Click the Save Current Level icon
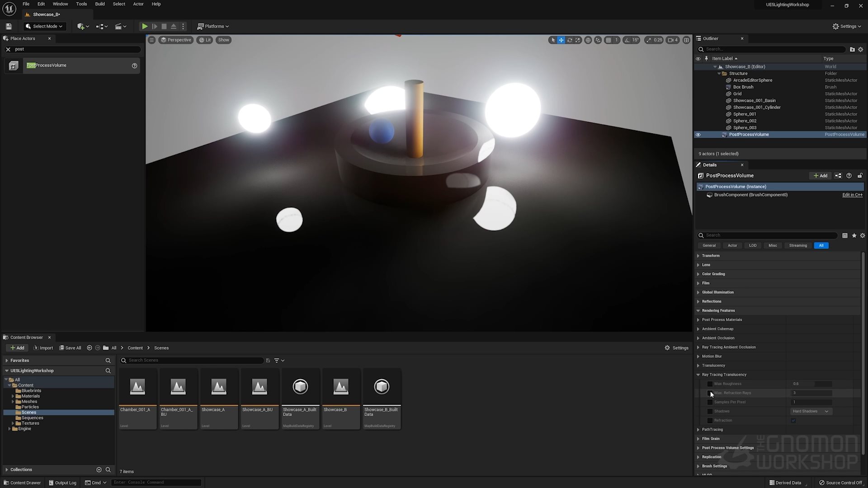 (8, 26)
